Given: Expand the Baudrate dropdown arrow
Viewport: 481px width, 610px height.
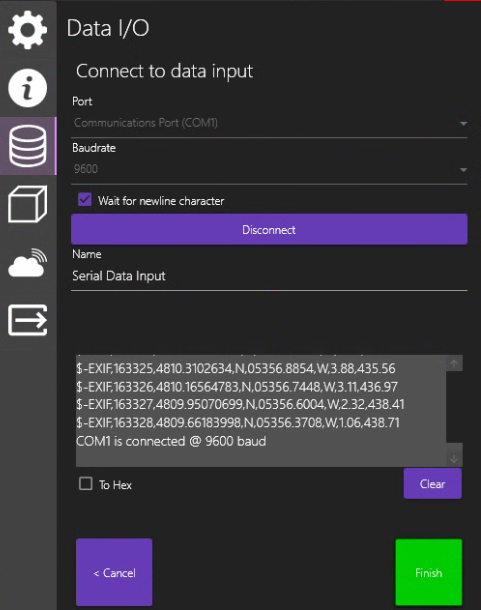Looking at the screenshot, I should click(x=463, y=170).
